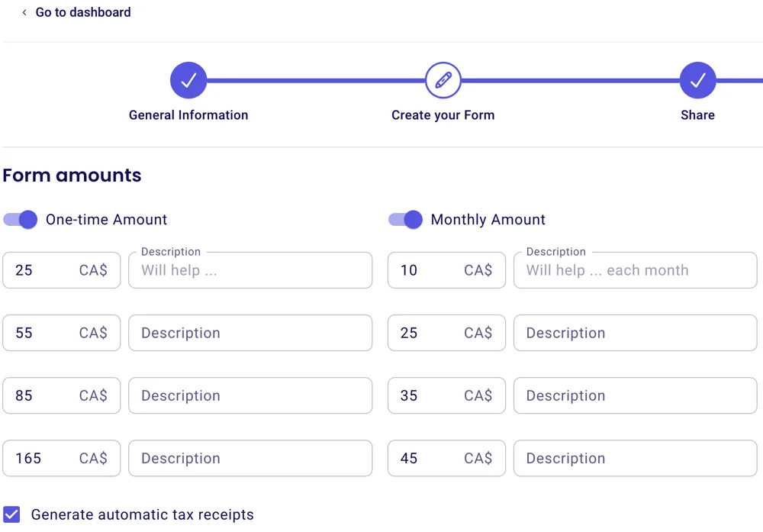Viewport: 763px width, 532px height.
Task: Click the monthly amount field showing 45
Action: (446, 459)
